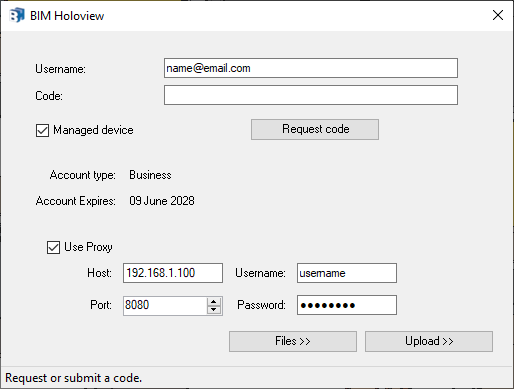Toggle the Managed device checkbox

pos(42,130)
